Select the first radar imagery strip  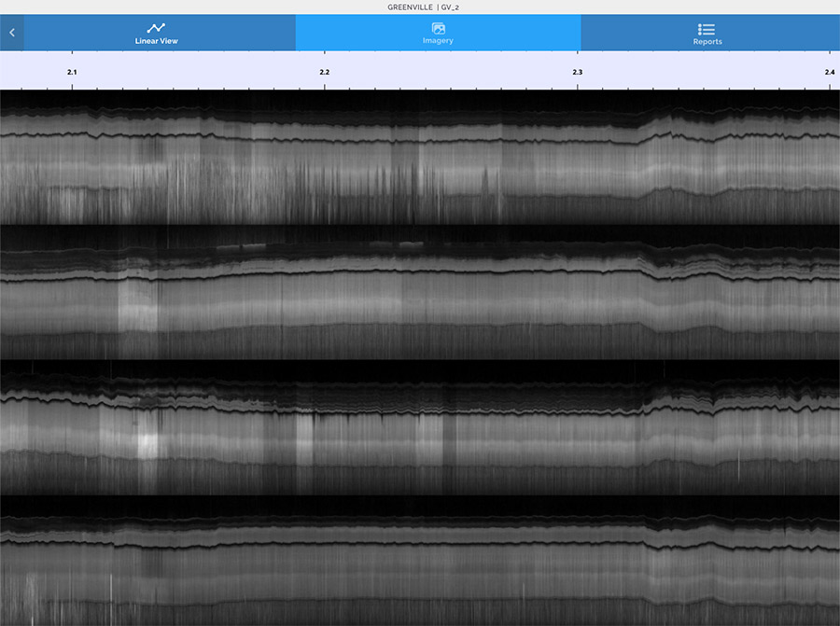(420, 157)
